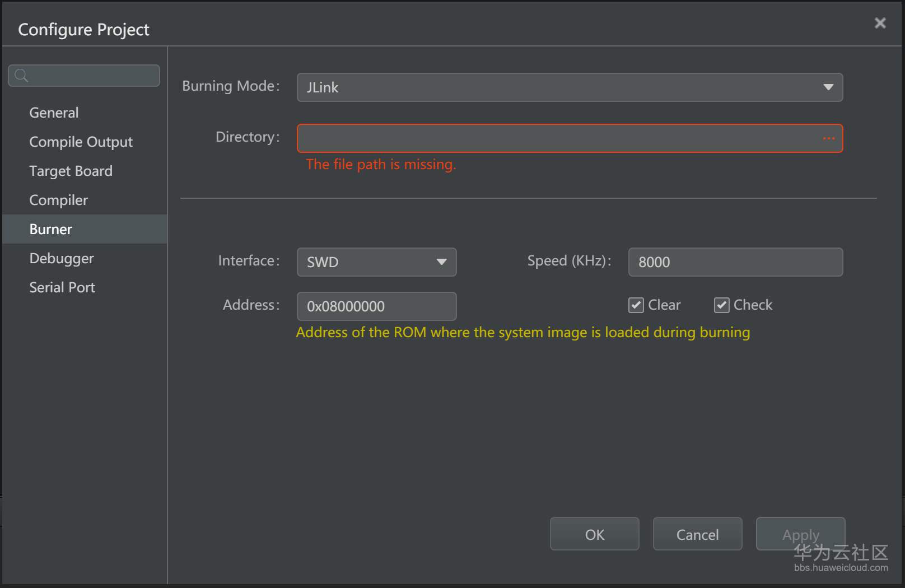
Task: Click the Apply button
Action: pyautogui.click(x=800, y=534)
